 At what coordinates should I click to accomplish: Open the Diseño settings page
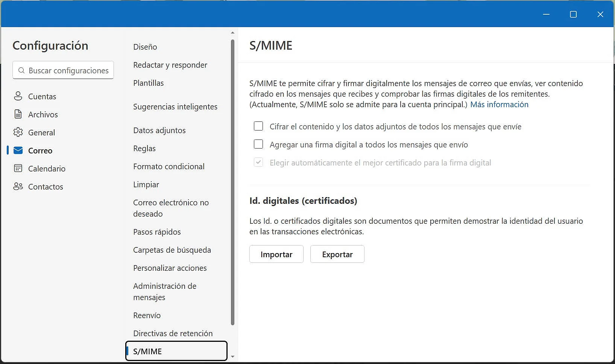point(145,47)
